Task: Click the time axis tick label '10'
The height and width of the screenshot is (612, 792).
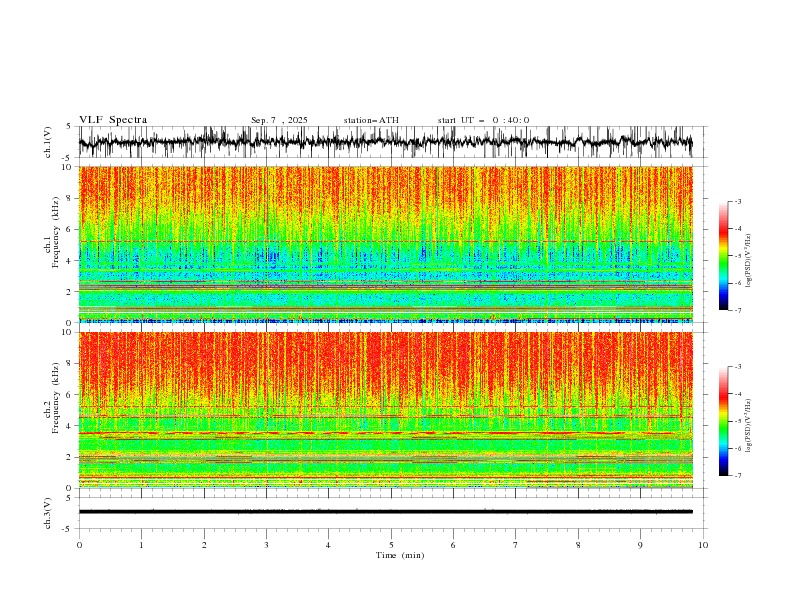Action: (703, 545)
